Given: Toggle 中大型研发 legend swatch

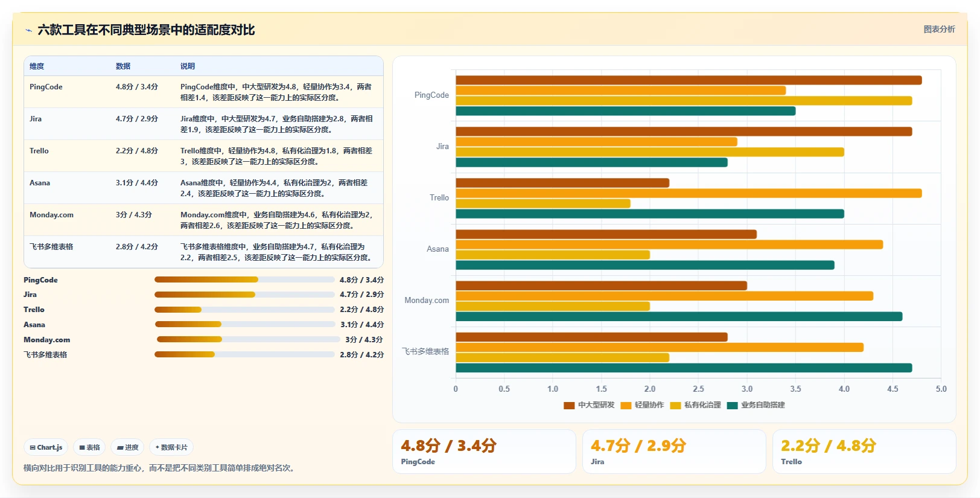Looking at the screenshot, I should click(x=569, y=406).
